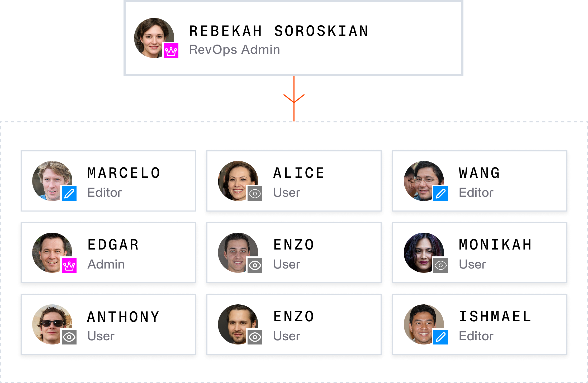Image resolution: width=588 pixels, height=383 pixels.
Task: Click the RevOps Admin role label
Action: (x=234, y=50)
